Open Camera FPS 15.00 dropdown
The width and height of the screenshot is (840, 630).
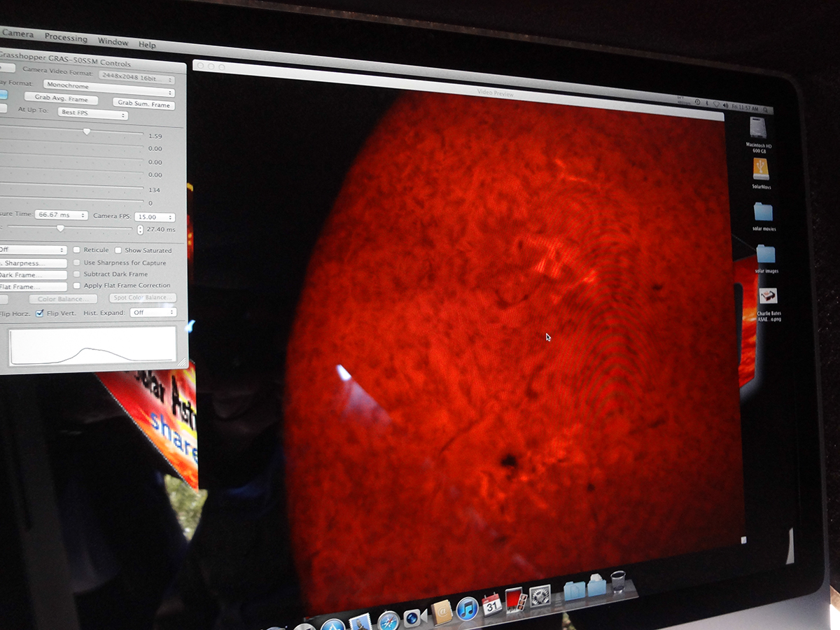pyautogui.click(x=155, y=217)
